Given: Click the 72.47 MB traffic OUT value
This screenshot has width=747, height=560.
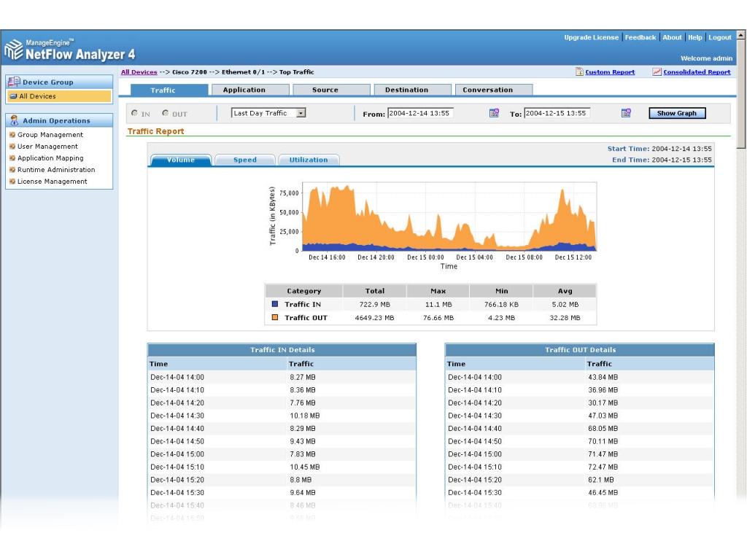Looking at the screenshot, I should click(x=603, y=467).
